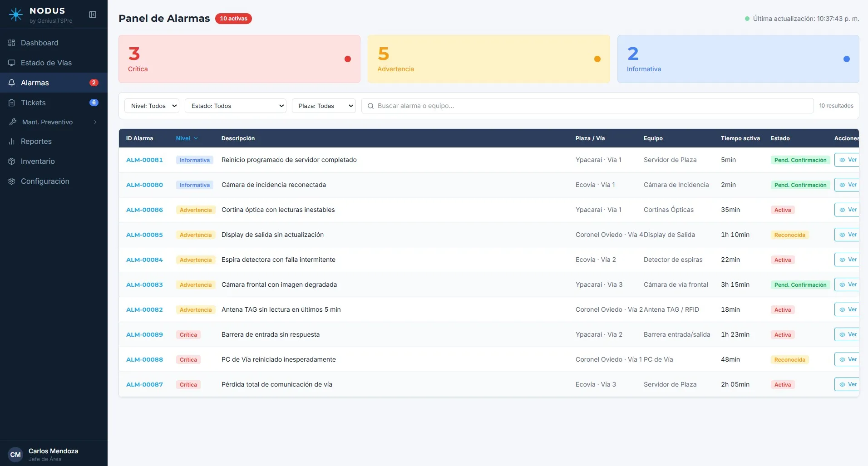Open the Reportes section
Image resolution: width=868 pixels, height=466 pixels.
(54, 141)
